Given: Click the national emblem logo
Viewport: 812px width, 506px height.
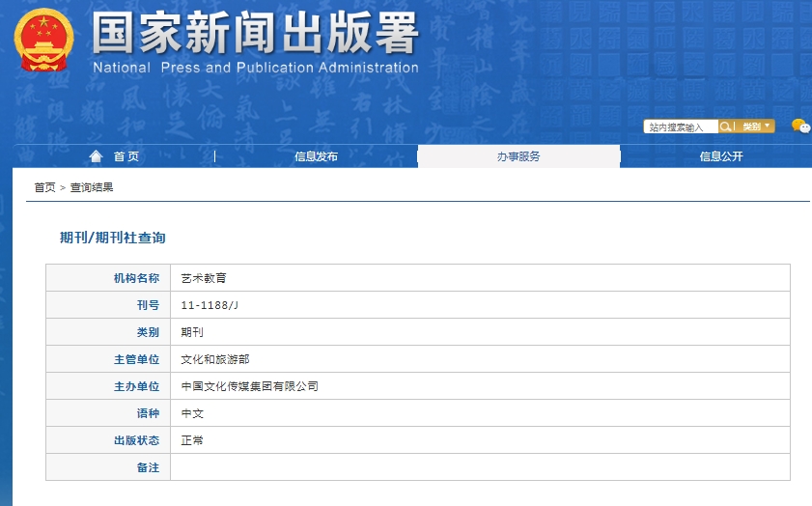Looking at the screenshot, I should [x=44, y=41].
